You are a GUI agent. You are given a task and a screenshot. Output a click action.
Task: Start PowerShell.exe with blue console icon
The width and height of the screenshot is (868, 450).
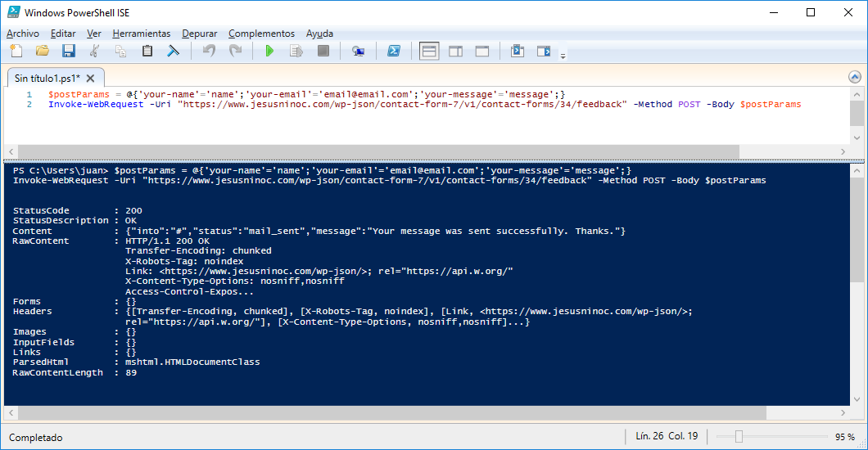pos(394,52)
